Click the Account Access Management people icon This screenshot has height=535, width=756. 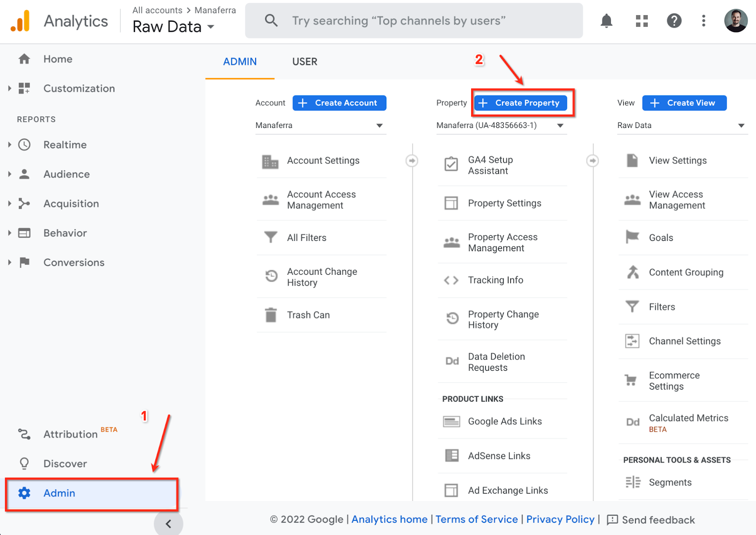tap(271, 200)
